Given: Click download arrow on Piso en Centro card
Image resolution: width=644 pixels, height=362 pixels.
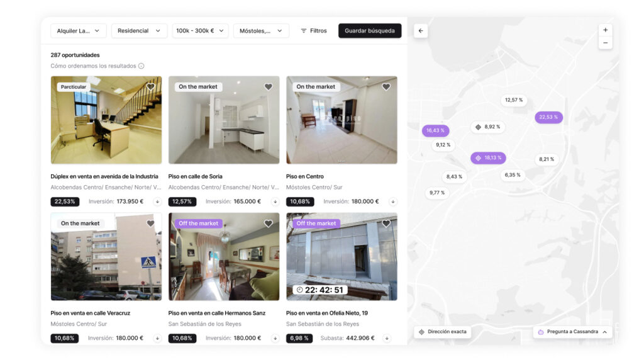Looking at the screenshot, I should point(393,201).
